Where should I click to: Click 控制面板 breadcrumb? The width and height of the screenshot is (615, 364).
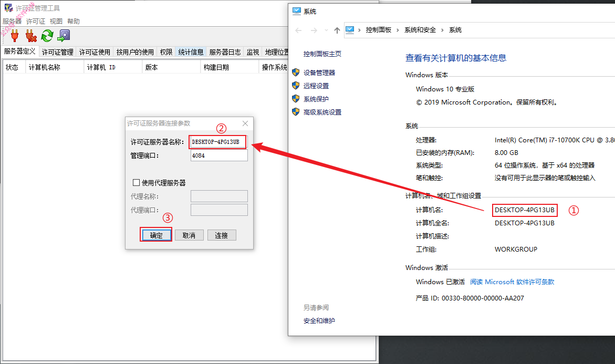379,30
